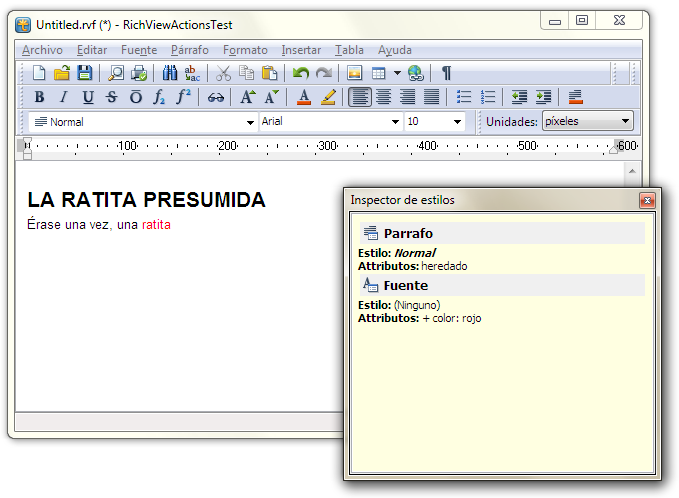
Task: Click the Print preview icon
Action: point(116,73)
